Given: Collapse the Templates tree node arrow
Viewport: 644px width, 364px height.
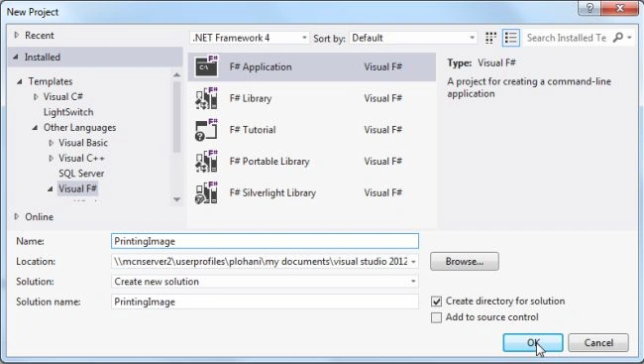Looking at the screenshot, I should tap(20, 81).
